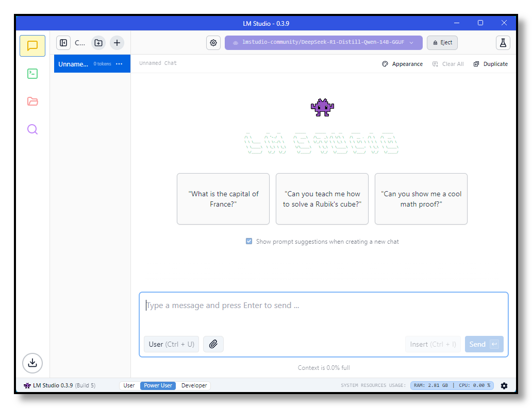Click the Send button
The width and height of the screenshot is (532, 408).
coord(484,344)
